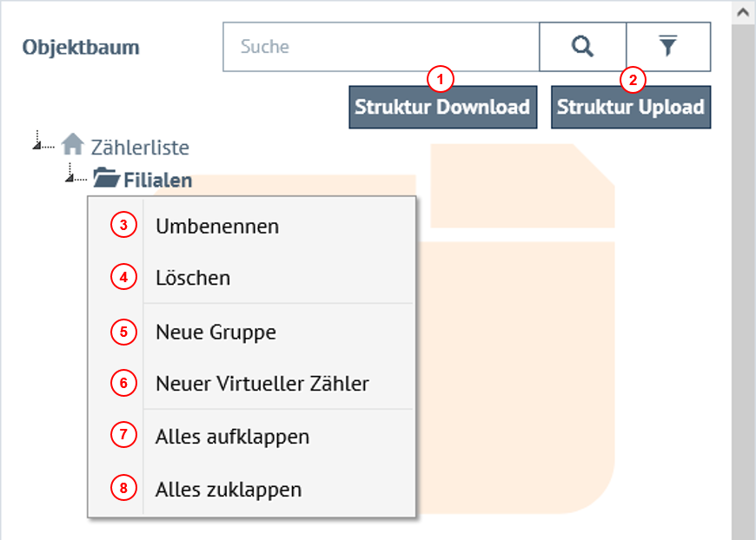
Task: Click the vertical scrollbar track
Action: click(x=745, y=304)
